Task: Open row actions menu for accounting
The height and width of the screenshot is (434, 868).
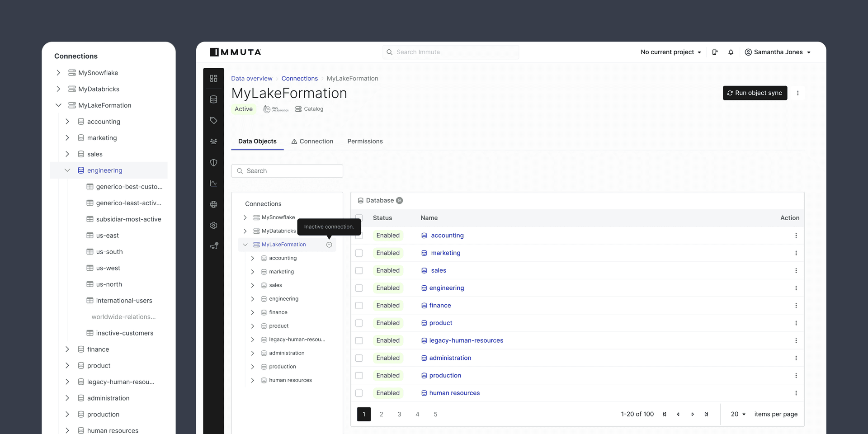Action: point(796,236)
